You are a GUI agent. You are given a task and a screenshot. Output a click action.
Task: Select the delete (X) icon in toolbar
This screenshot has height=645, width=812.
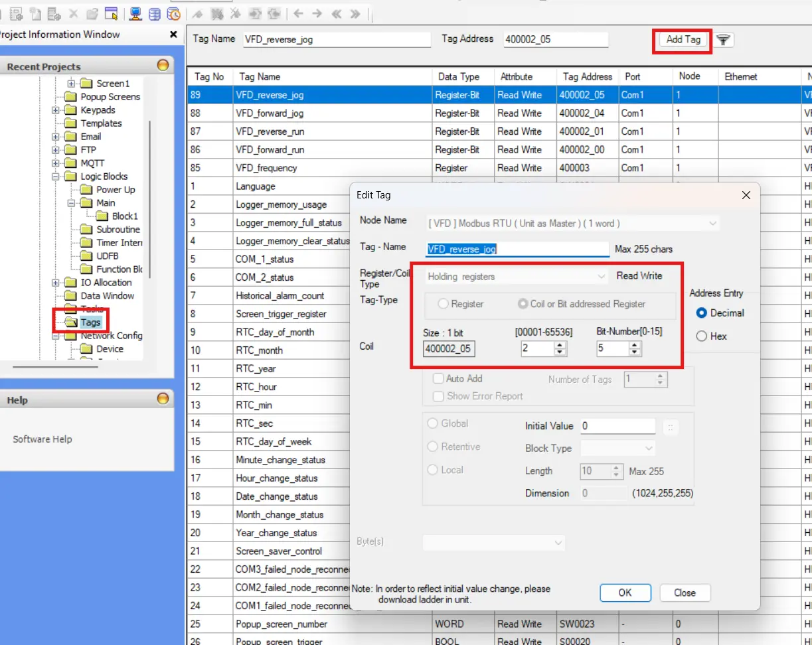point(72,13)
